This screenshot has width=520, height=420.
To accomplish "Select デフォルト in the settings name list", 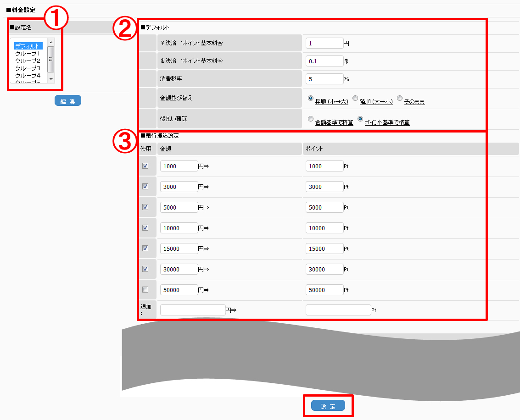I will 28,46.
